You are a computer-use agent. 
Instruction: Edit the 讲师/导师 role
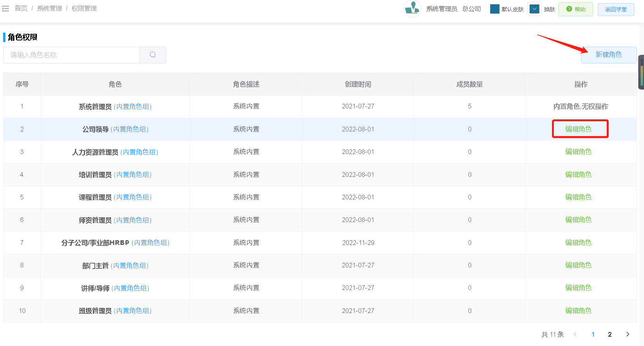click(x=578, y=288)
